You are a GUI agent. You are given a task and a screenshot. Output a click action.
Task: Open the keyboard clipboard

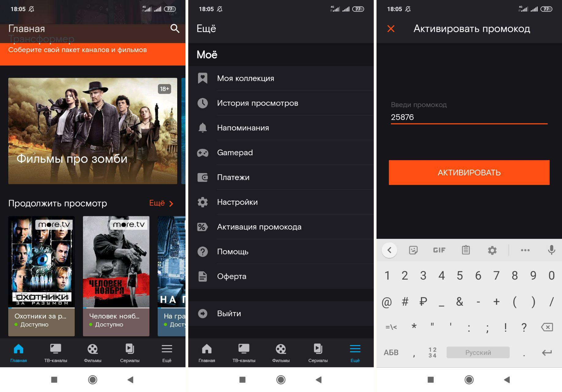coord(466,250)
